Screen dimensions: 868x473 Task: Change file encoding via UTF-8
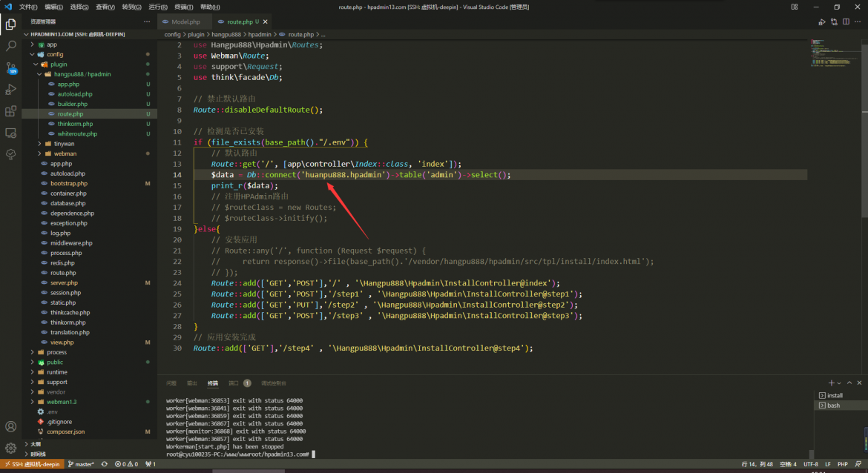point(810,464)
